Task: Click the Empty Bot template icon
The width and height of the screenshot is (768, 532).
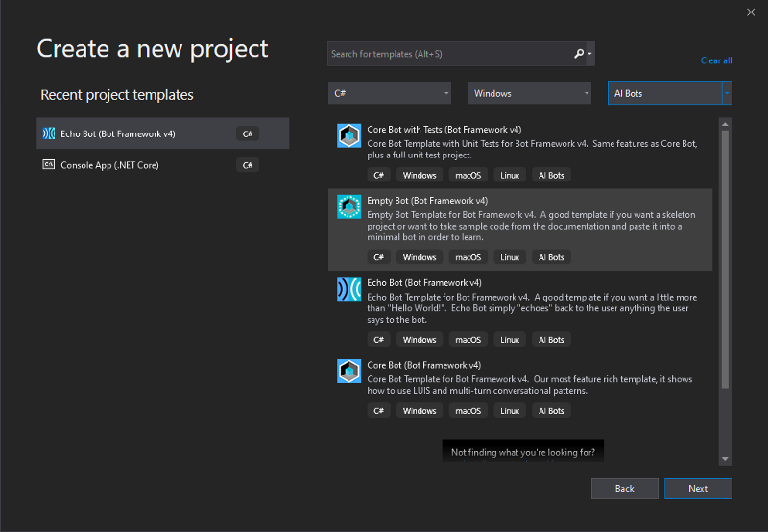Action: point(348,206)
